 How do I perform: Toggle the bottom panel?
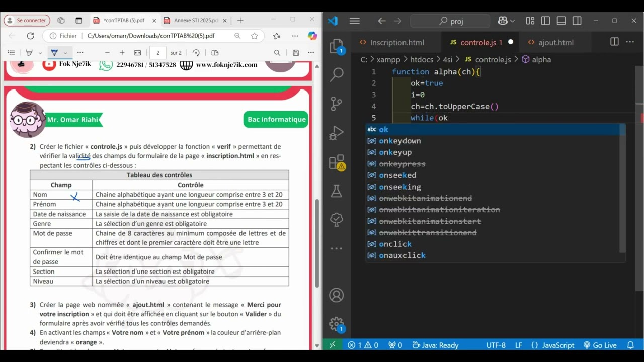561,21
